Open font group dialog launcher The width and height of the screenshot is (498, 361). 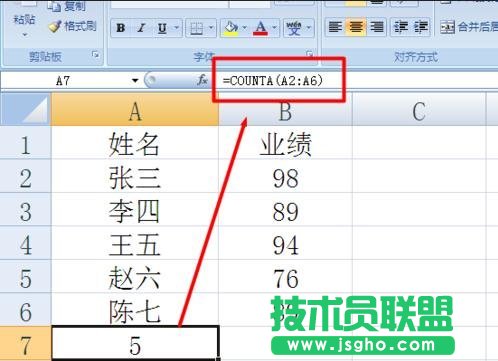click(x=309, y=54)
